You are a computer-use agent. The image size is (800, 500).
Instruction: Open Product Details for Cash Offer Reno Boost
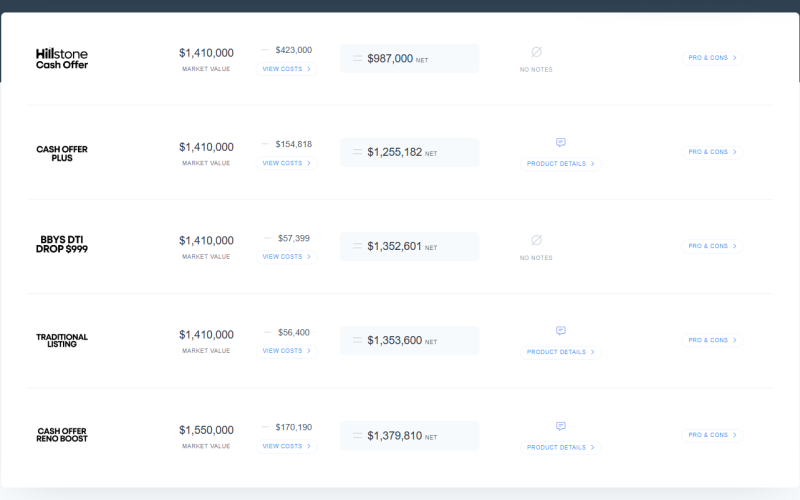point(560,447)
